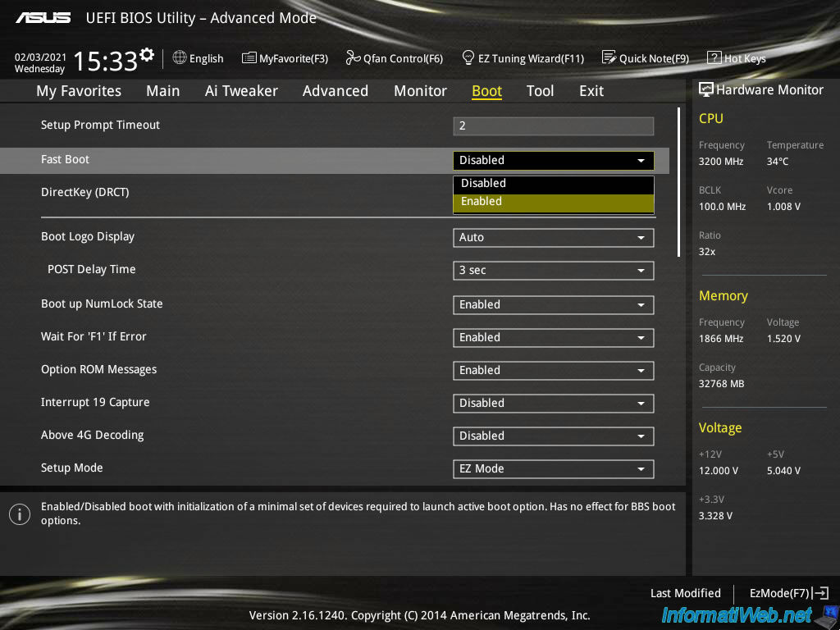Open the Ai Tweaker tab

[241, 91]
